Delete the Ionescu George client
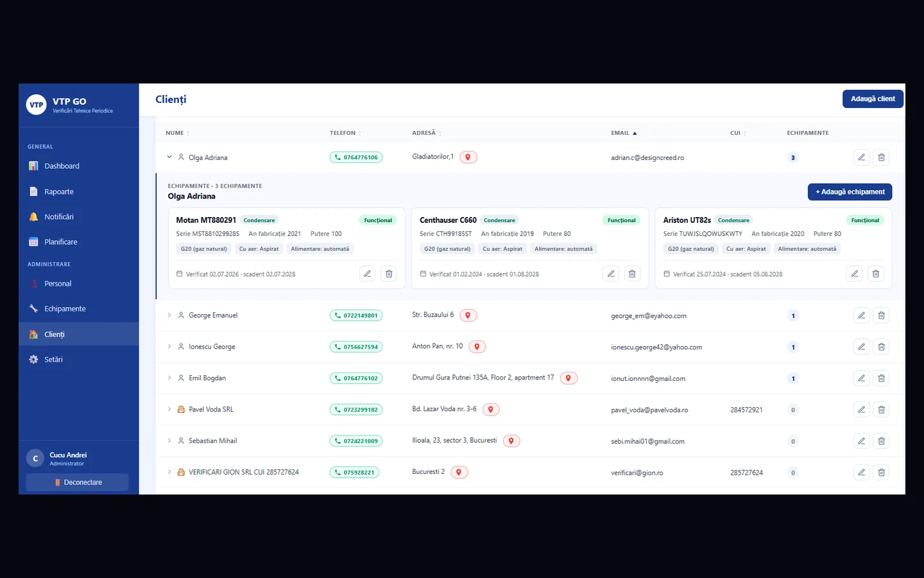 tap(882, 347)
